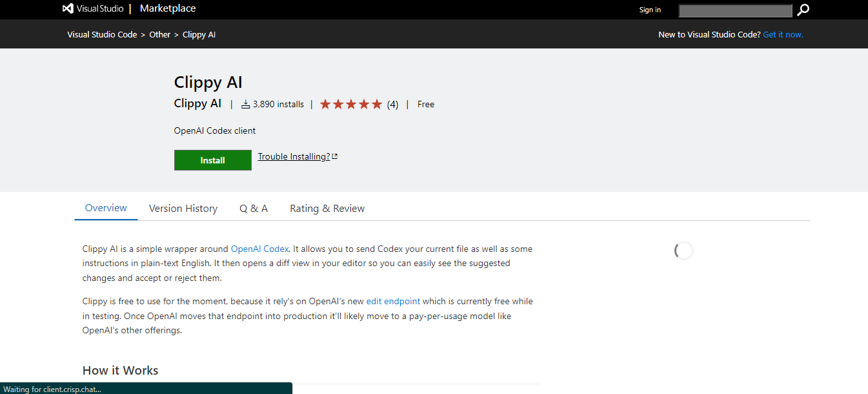This screenshot has width=868, height=394.
Task: Open the five-star rating reviews
Action: click(x=359, y=104)
